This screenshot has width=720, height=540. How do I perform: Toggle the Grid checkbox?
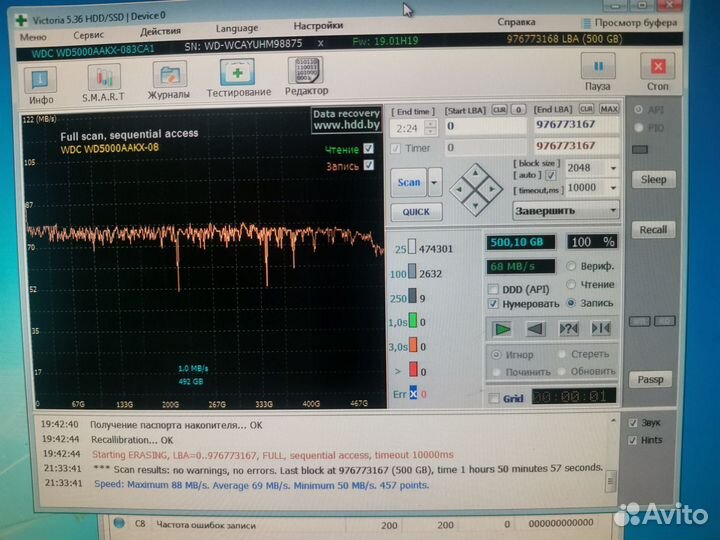(x=494, y=398)
